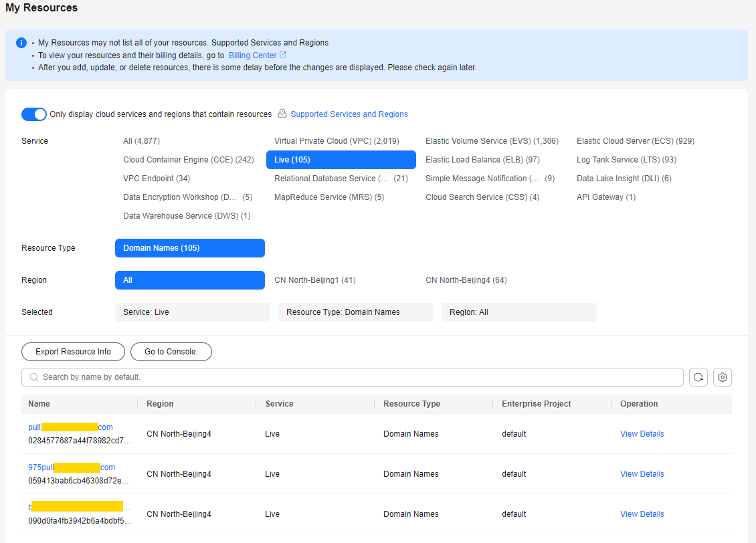Open table settings gear icon
The width and height of the screenshot is (756, 543).
(x=722, y=377)
